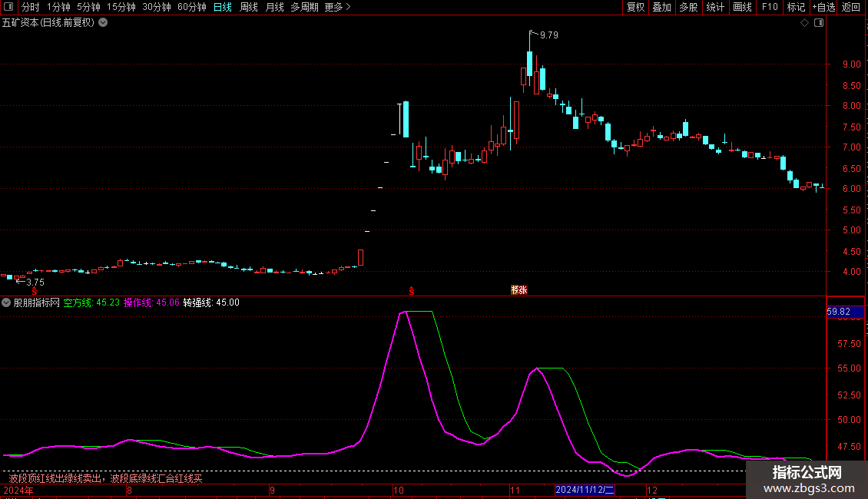The width and height of the screenshot is (868, 499).
Task: Select the 30分钟 period
Action: [x=157, y=7]
